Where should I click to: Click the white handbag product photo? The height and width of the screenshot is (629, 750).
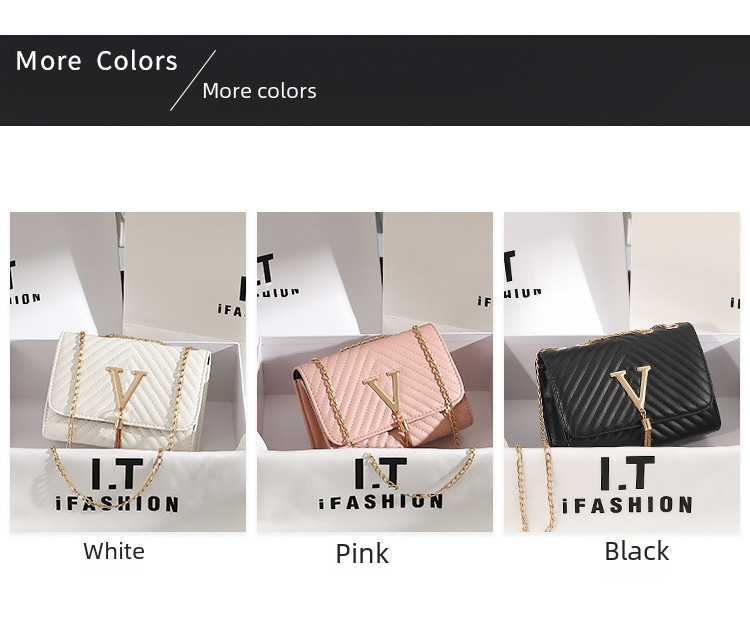[x=128, y=372]
